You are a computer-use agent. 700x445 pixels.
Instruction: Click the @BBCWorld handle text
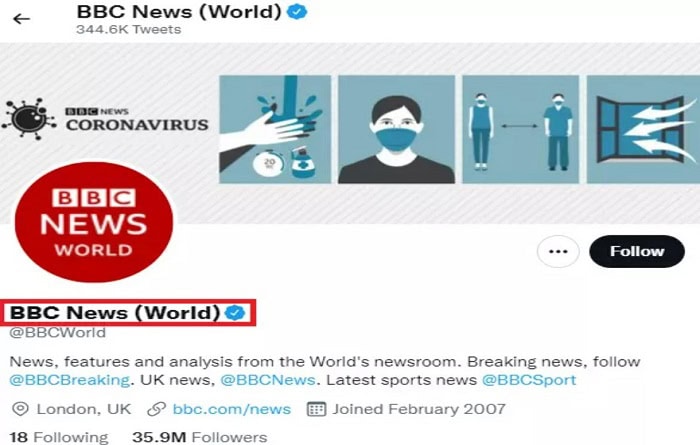tap(58, 333)
